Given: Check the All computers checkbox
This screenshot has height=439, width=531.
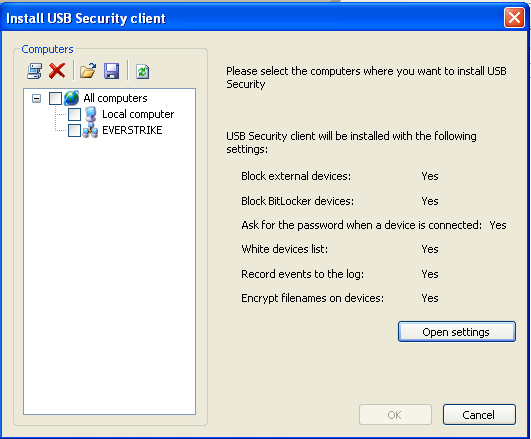Looking at the screenshot, I should (56, 99).
